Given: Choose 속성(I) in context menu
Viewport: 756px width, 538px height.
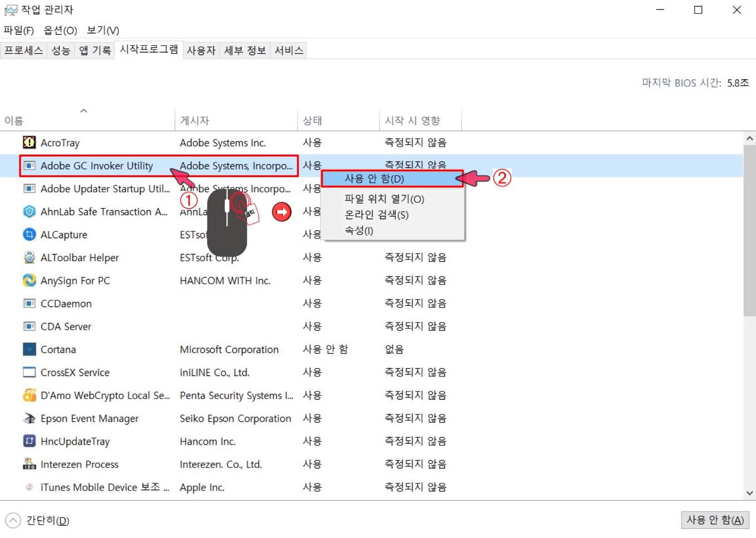Looking at the screenshot, I should (393, 230).
